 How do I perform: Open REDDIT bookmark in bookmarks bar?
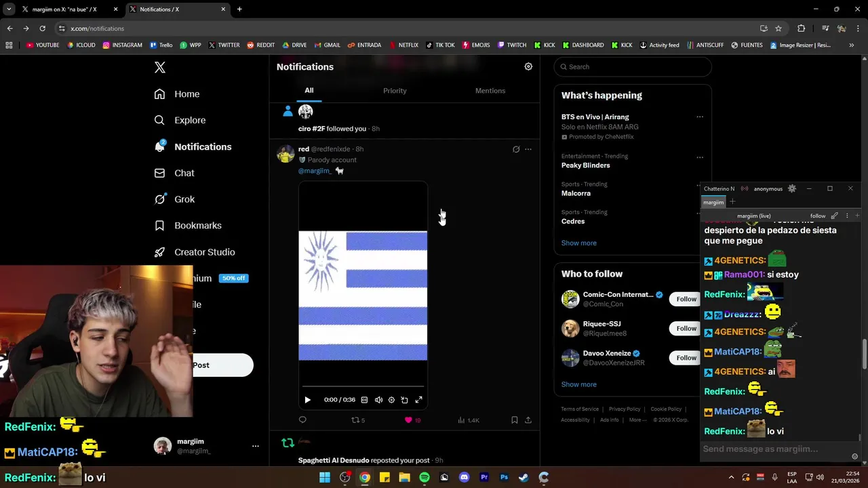261,45
